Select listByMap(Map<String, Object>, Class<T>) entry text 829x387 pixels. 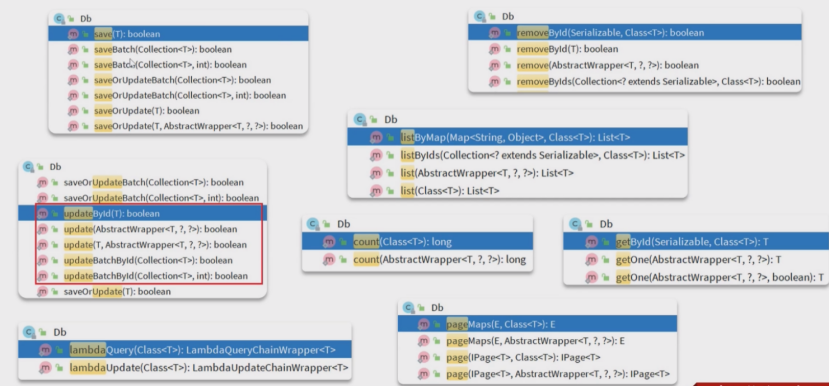point(515,137)
